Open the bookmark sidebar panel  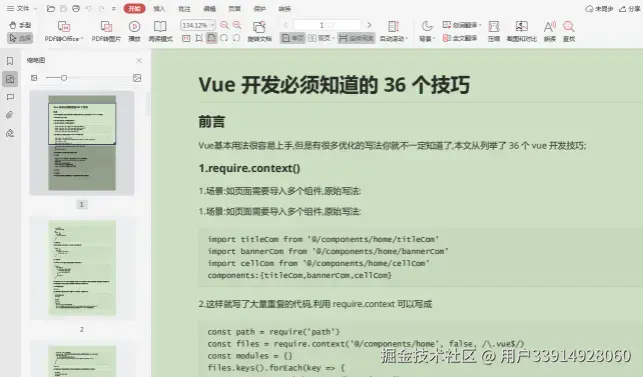coord(10,61)
